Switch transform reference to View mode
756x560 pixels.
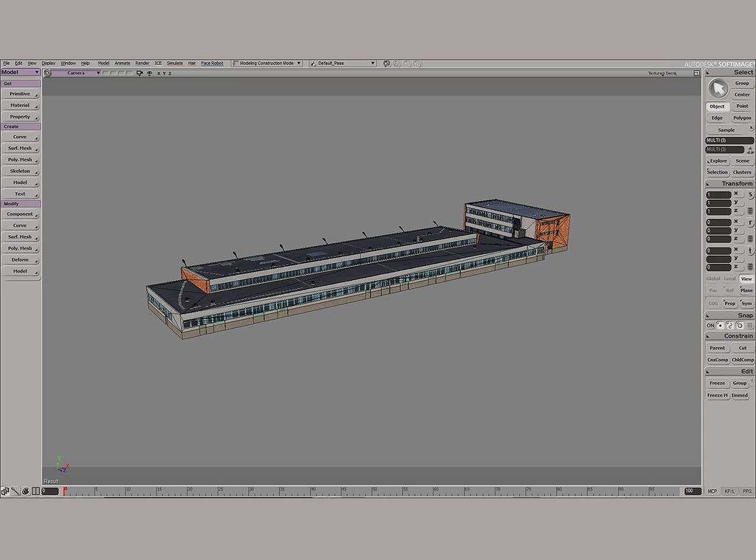click(746, 279)
